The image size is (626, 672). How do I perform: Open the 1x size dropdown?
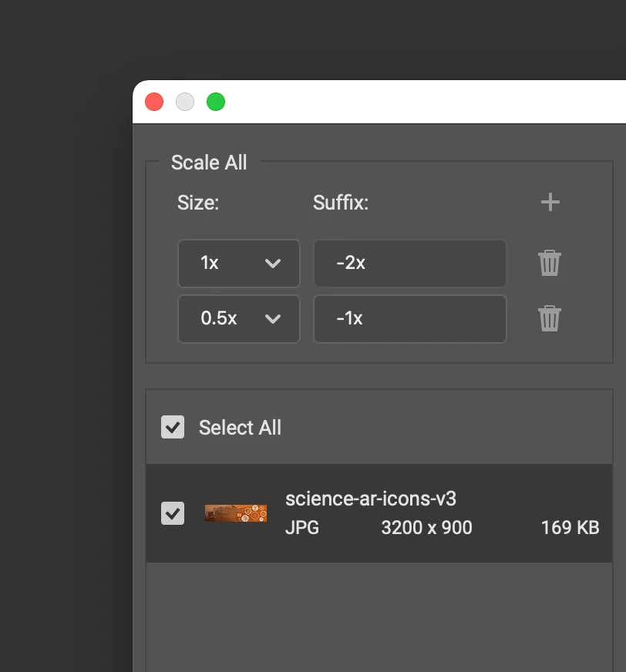pyautogui.click(x=239, y=263)
